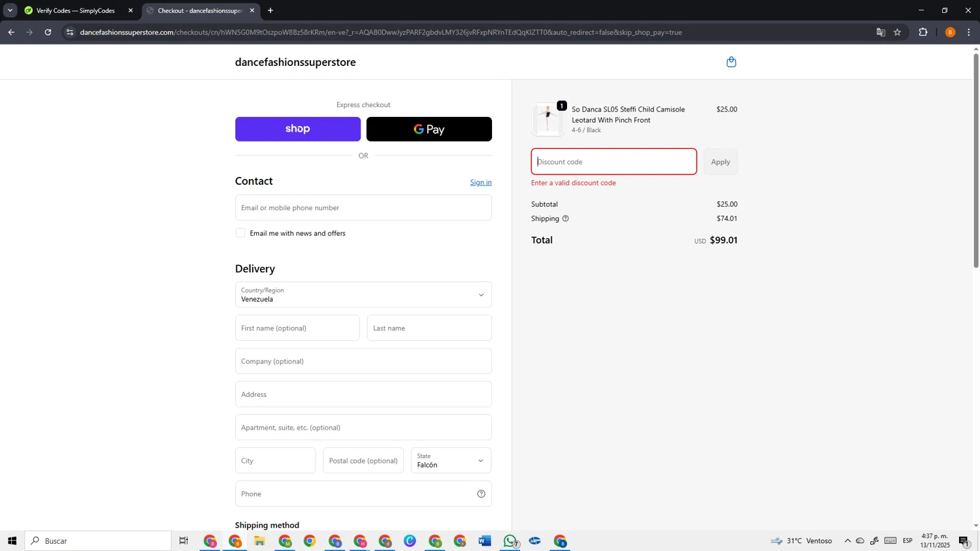Viewport: 980px width, 551px height.
Task: View site information icon in address bar
Action: coord(70,32)
